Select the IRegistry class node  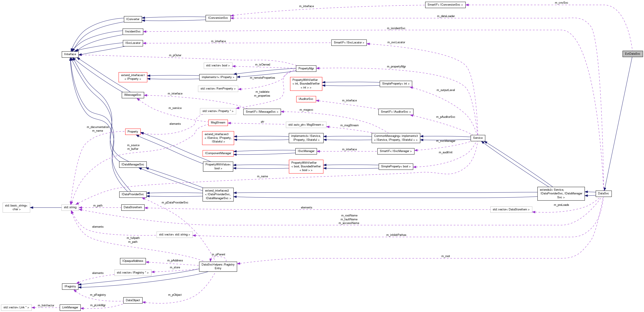(x=70, y=286)
